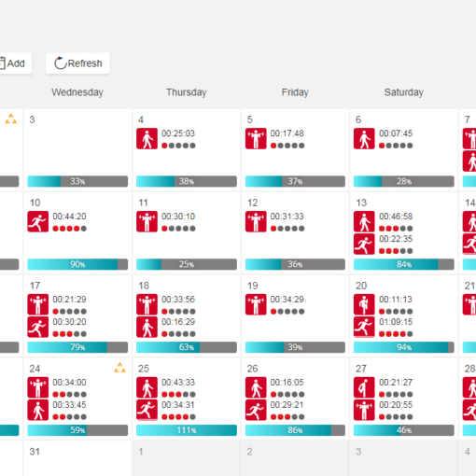
Task: Click the 38% progress bar on the 4th
Action: coord(187,181)
